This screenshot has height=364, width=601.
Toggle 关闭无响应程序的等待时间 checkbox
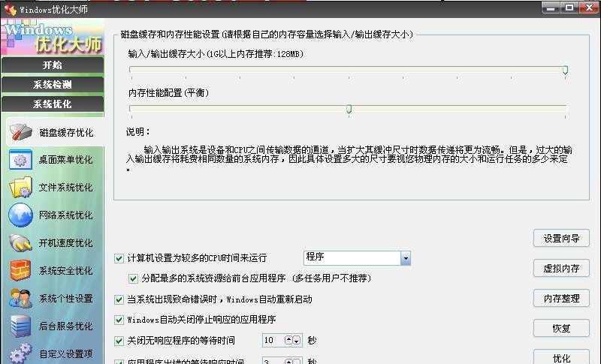(x=119, y=341)
